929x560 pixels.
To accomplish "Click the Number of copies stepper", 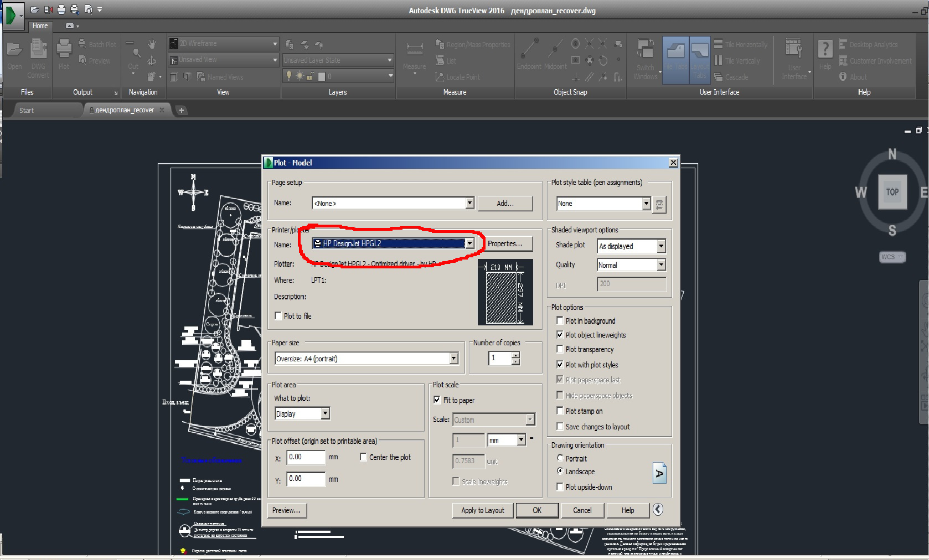I will pyautogui.click(x=515, y=359).
